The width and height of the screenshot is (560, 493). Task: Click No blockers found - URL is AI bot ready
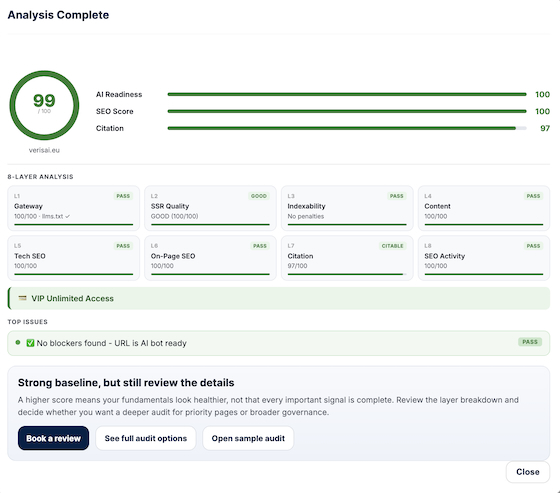click(111, 343)
